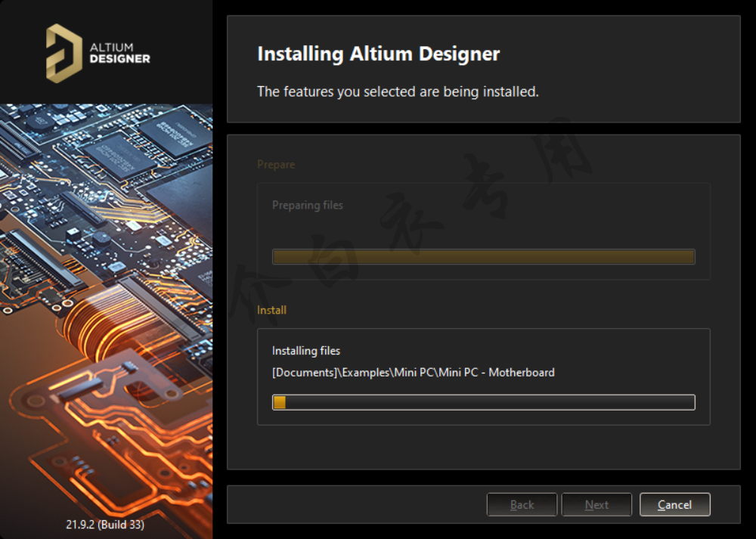Click "The features you selected" subtitle text
This screenshot has height=539, width=756.
tap(398, 91)
